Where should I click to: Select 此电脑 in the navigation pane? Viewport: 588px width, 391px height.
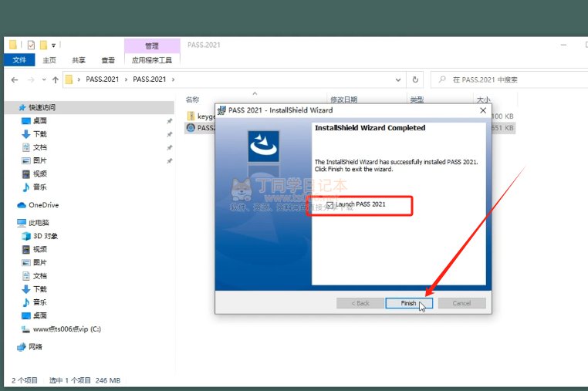pos(39,223)
